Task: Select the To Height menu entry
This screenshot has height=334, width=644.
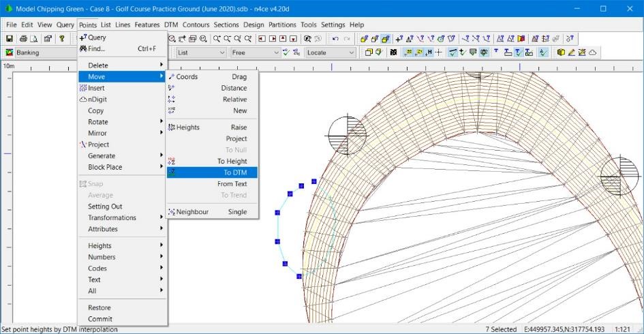Action: click(213, 162)
